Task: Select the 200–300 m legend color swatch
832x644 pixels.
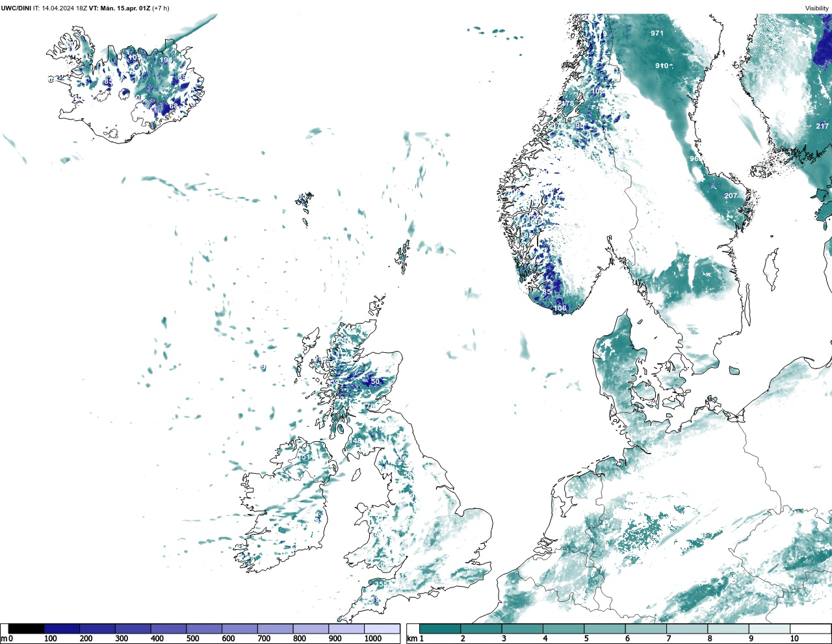Action: 97,628
